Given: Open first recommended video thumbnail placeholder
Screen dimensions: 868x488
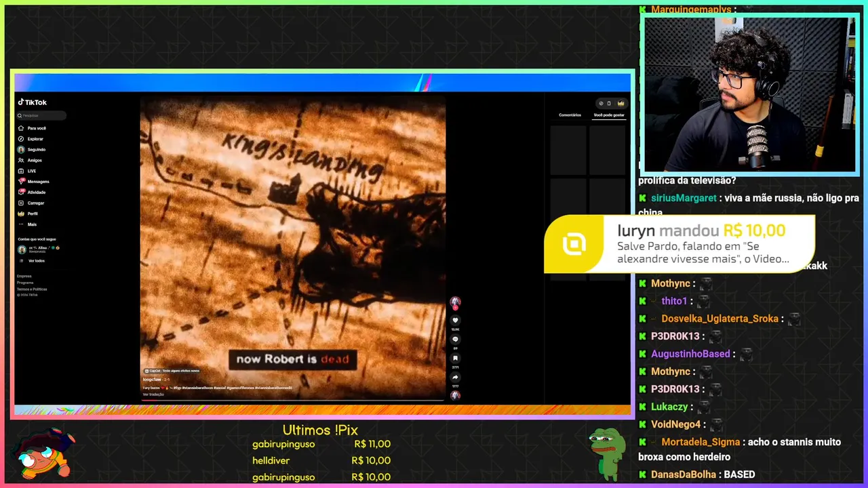Looking at the screenshot, I should [x=568, y=150].
